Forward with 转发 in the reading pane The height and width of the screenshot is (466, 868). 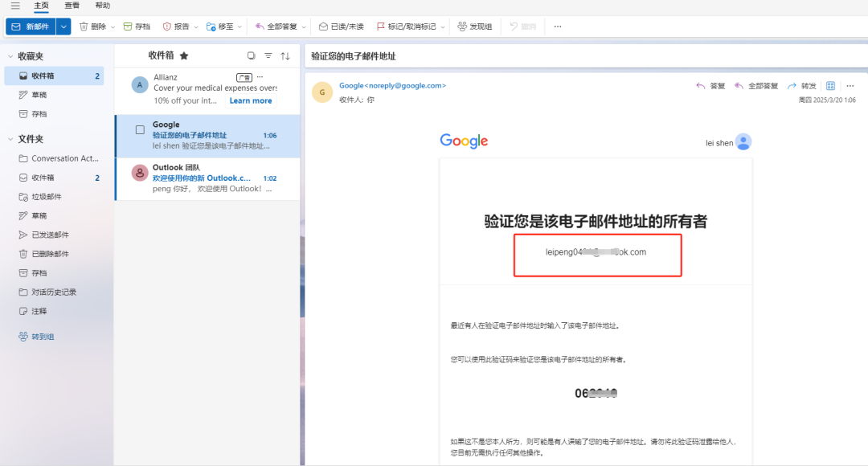point(801,86)
